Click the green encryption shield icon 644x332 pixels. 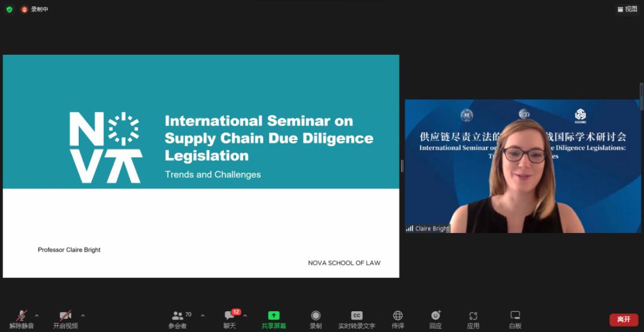coord(9,10)
